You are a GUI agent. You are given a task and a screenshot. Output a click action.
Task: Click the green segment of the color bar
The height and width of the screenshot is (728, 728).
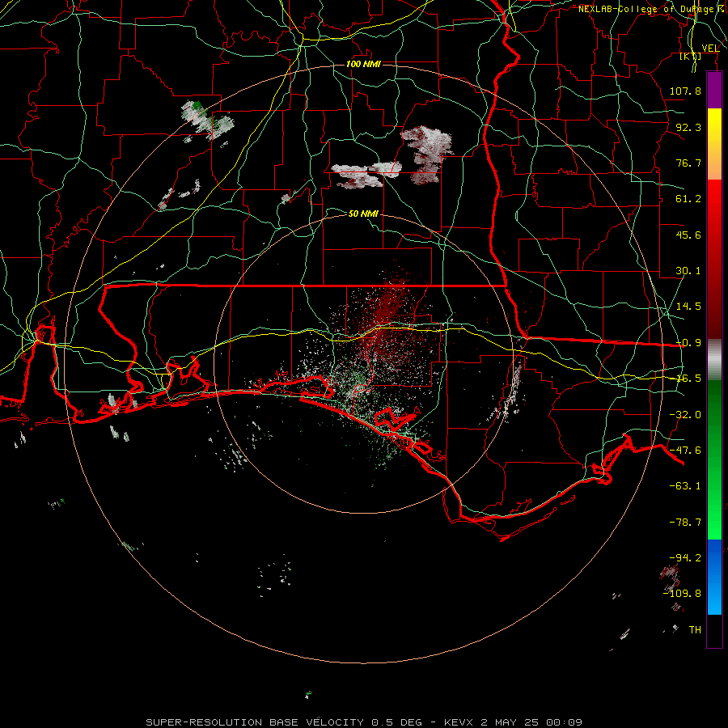714,459
